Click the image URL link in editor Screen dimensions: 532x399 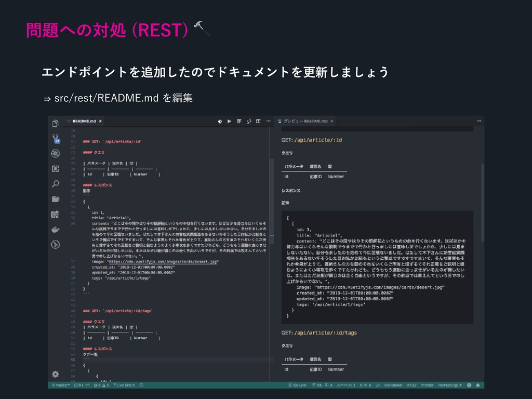pos(163,261)
